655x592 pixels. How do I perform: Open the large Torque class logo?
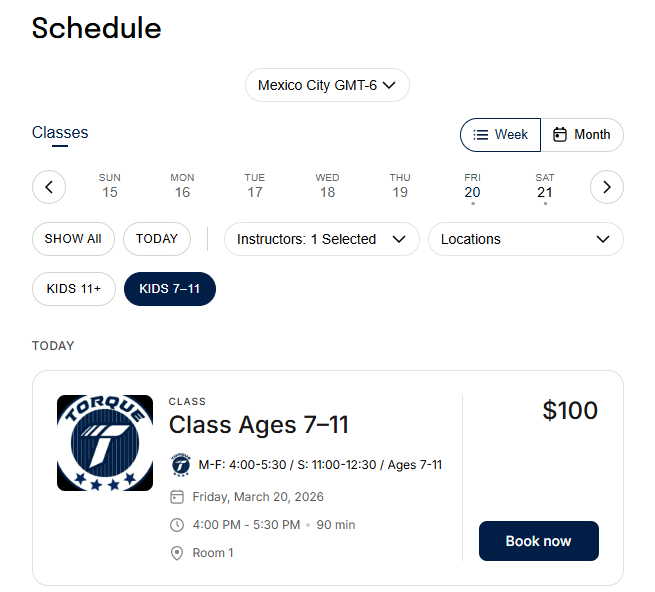[x=105, y=443]
